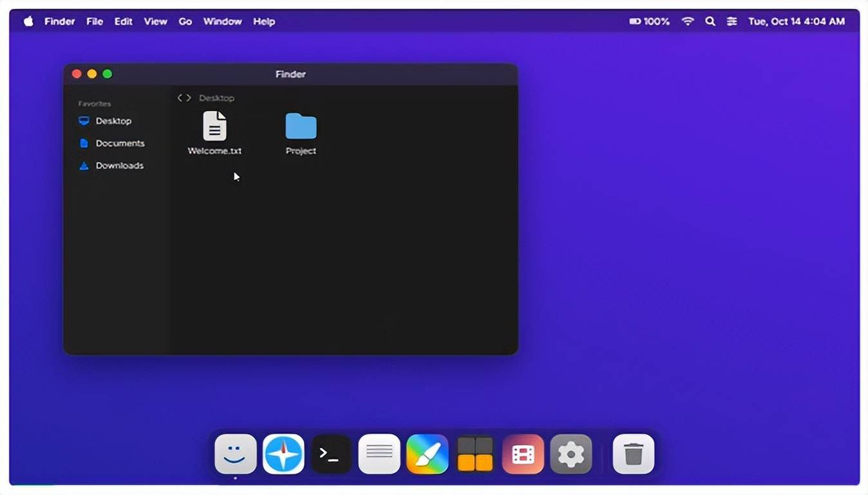Open Spotlight search magnifier in menu bar
Viewport: 868px width, 495px height.
[x=710, y=21]
